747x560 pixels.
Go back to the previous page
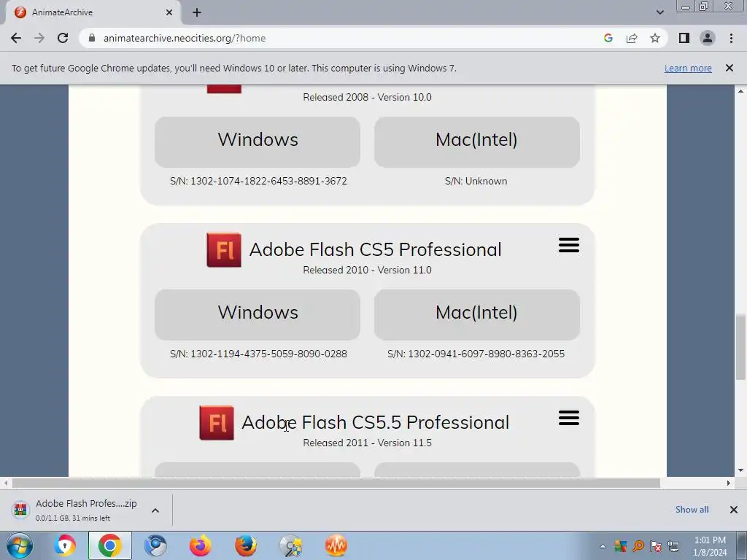[x=16, y=38]
